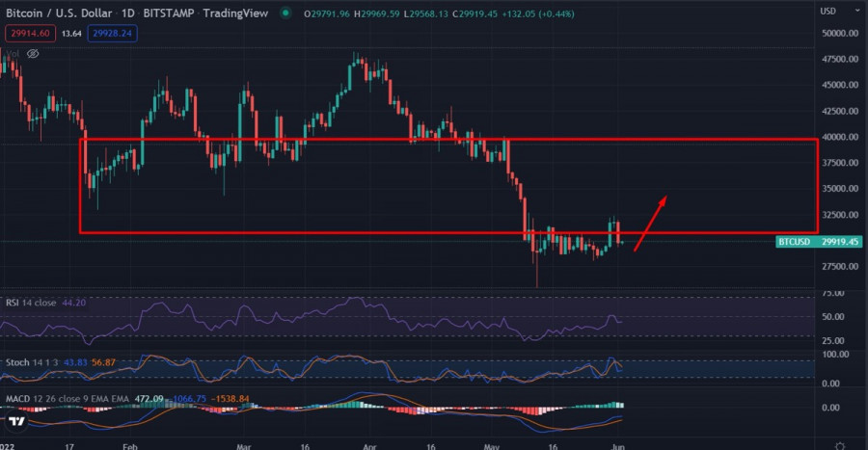Click the 35000.00 price axis label
The image size is (868, 450).
point(840,189)
